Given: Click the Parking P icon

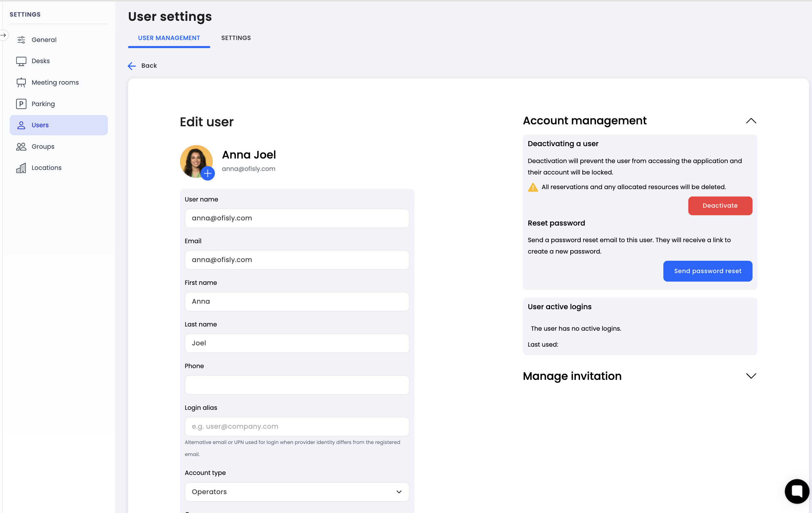Looking at the screenshot, I should click(x=21, y=104).
